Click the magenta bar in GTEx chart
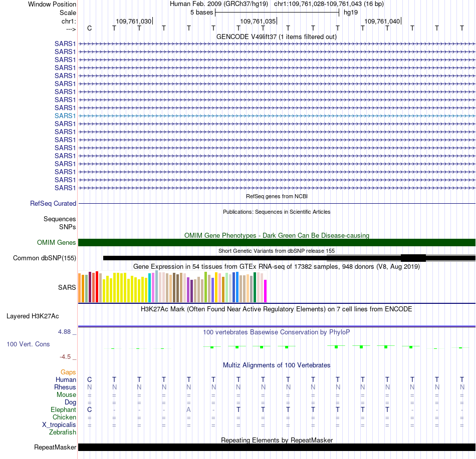This screenshot has width=476, height=459. (x=266, y=291)
